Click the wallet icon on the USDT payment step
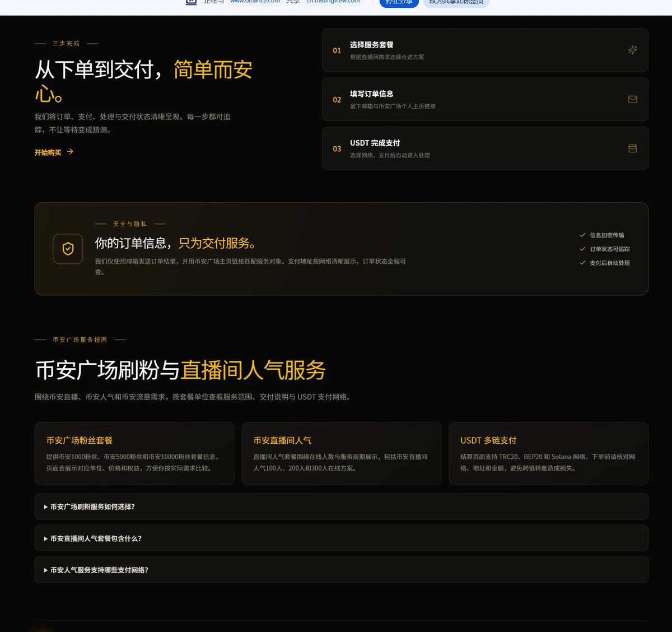The width and height of the screenshot is (672, 632). [x=632, y=148]
